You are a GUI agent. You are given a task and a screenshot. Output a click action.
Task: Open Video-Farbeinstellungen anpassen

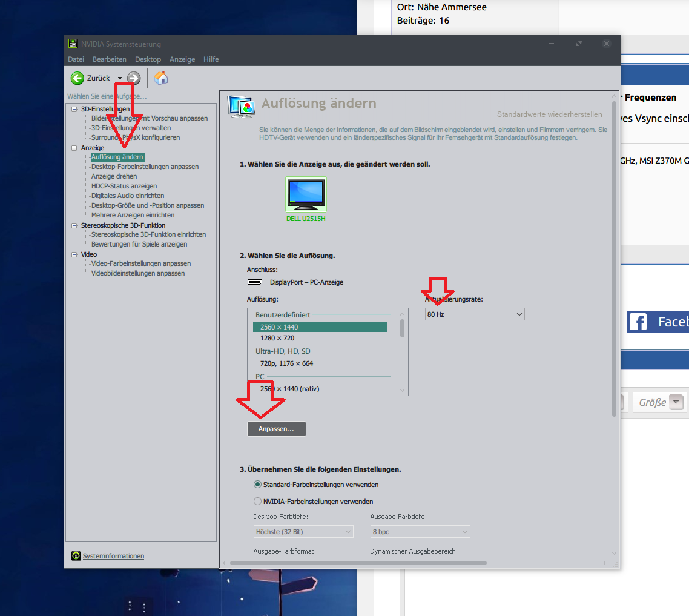pyautogui.click(x=141, y=263)
